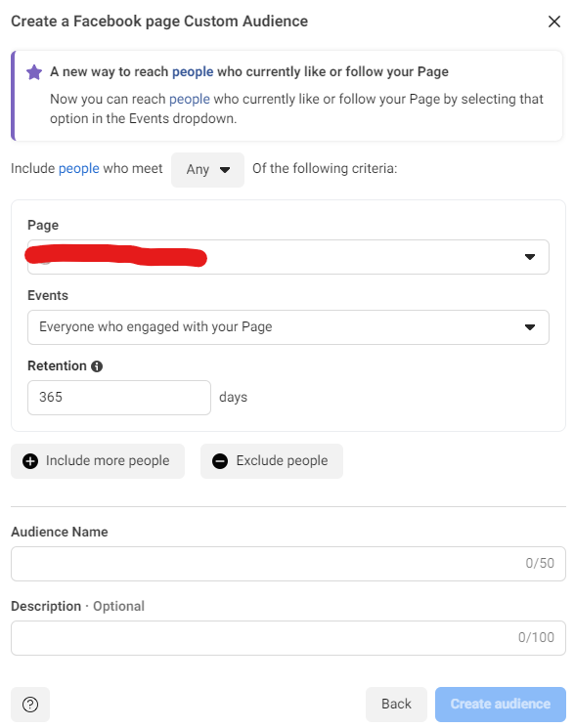Open the help question mark button
This screenshot has height=728, width=574.
(30, 704)
